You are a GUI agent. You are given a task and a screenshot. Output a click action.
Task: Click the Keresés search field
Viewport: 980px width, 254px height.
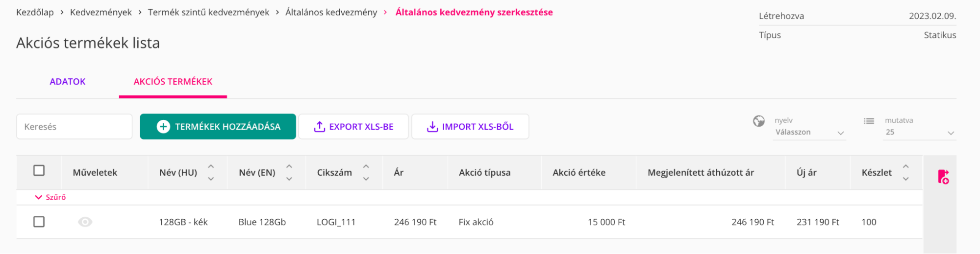point(74,127)
